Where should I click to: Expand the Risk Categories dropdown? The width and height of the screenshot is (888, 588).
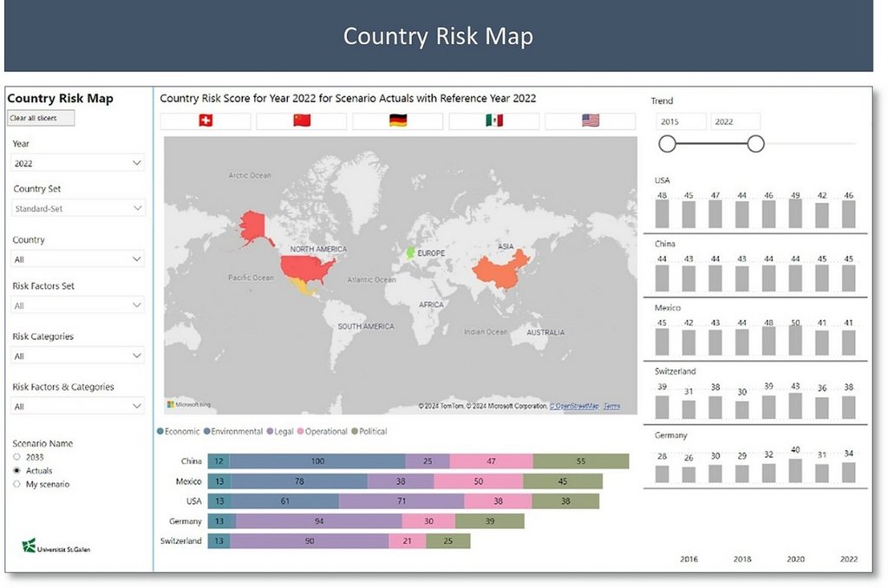pos(78,356)
